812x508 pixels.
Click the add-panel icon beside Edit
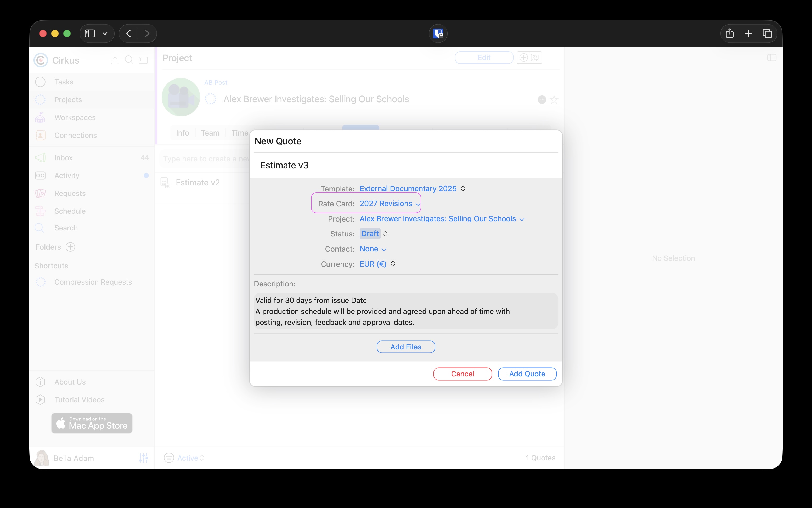pyautogui.click(x=523, y=58)
